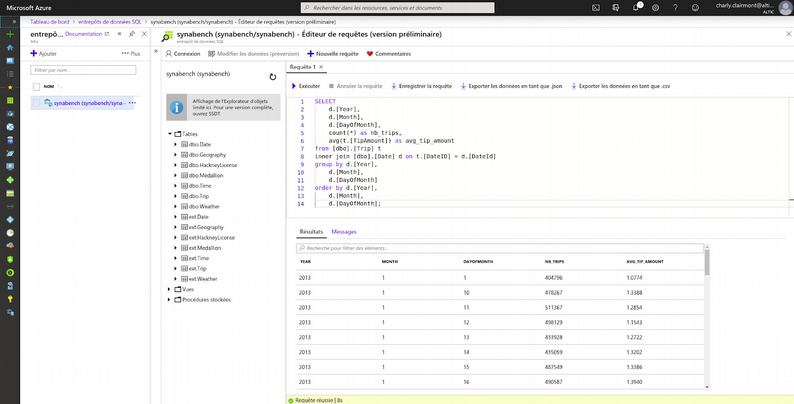Open the portal settings gear
Image resolution: width=794 pixels, height=404 pixels.
pos(655,8)
